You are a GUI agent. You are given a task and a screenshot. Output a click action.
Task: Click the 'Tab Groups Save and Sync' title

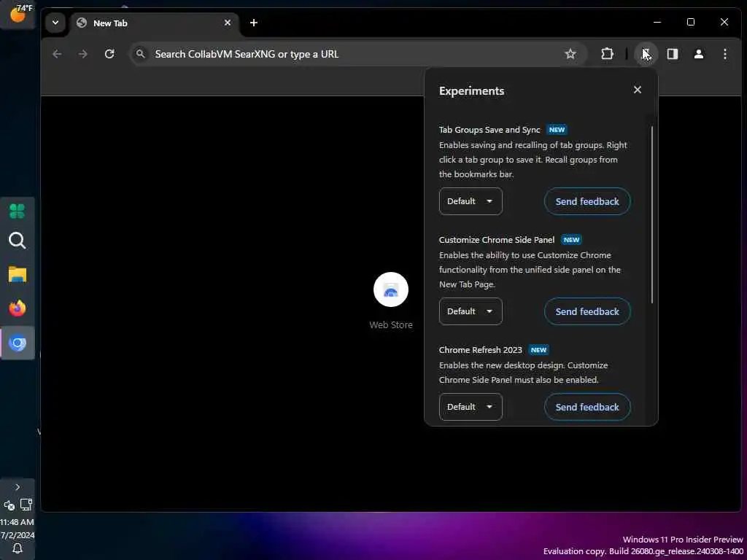[x=489, y=130]
